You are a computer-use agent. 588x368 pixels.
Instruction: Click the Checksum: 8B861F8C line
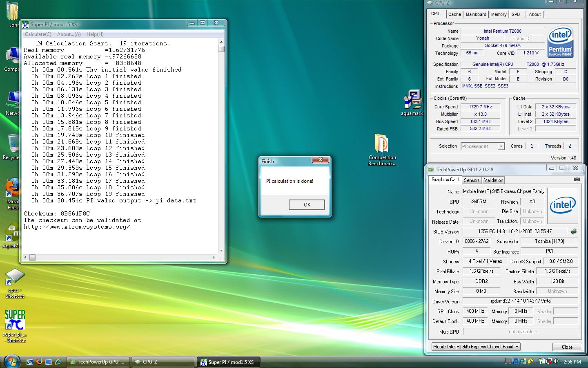click(57, 213)
